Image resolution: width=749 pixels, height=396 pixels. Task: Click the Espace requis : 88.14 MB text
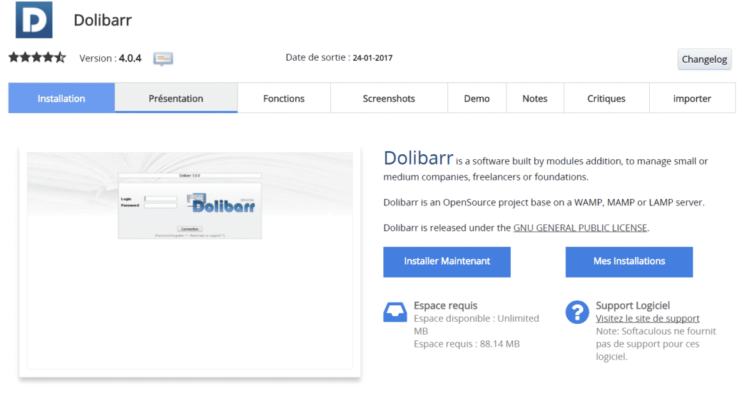(x=467, y=344)
